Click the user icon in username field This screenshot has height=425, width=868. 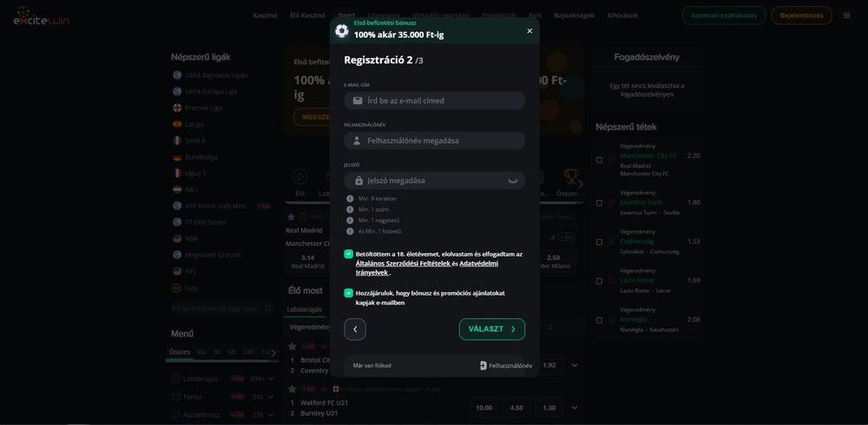click(357, 141)
